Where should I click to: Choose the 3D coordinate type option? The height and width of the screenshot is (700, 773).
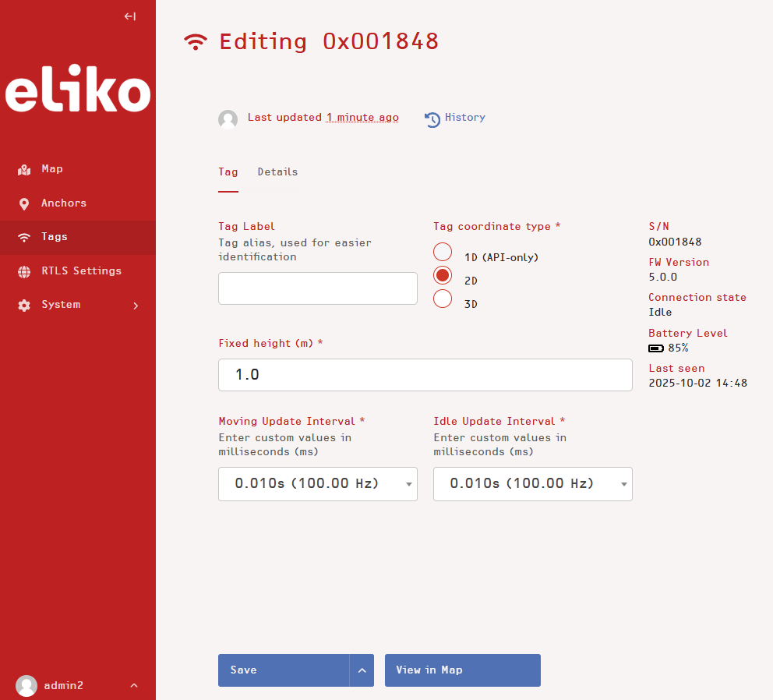tap(443, 299)
